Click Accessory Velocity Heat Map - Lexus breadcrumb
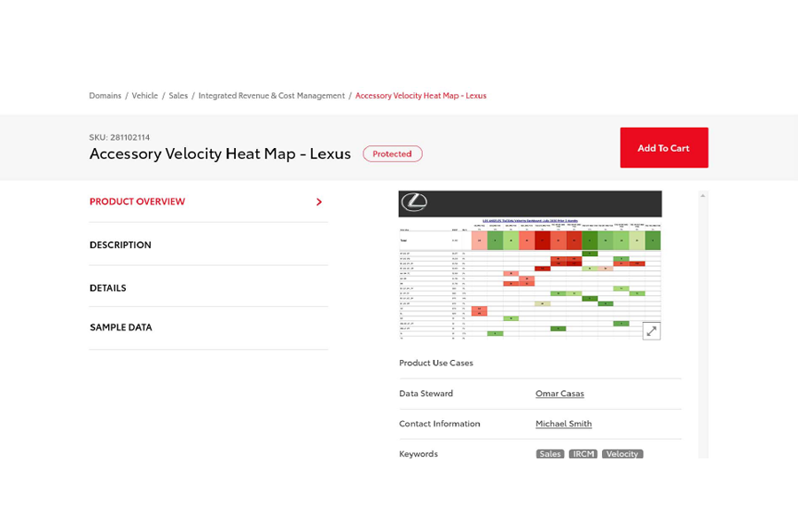This screenshot has width=798, height=532. [x=421, y=96]
